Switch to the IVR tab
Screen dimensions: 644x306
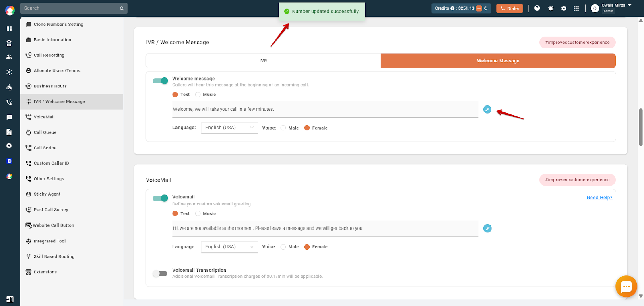(x=263, y=61)
